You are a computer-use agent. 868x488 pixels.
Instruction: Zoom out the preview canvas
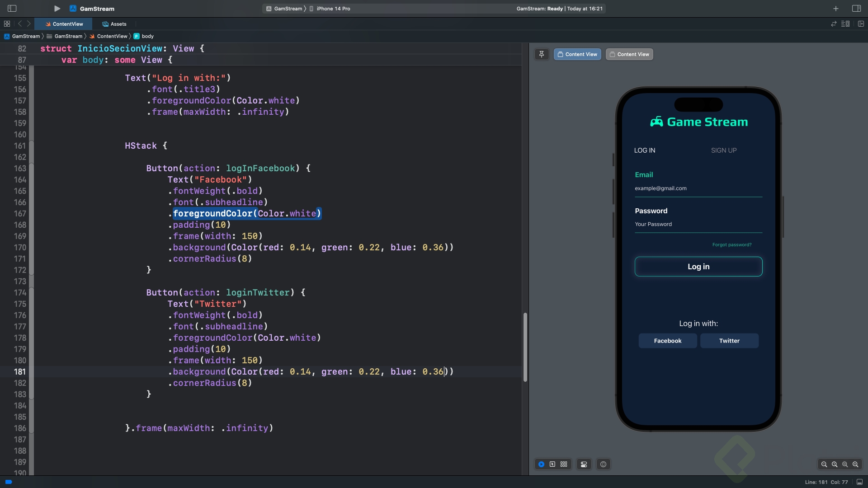(824, 464)
